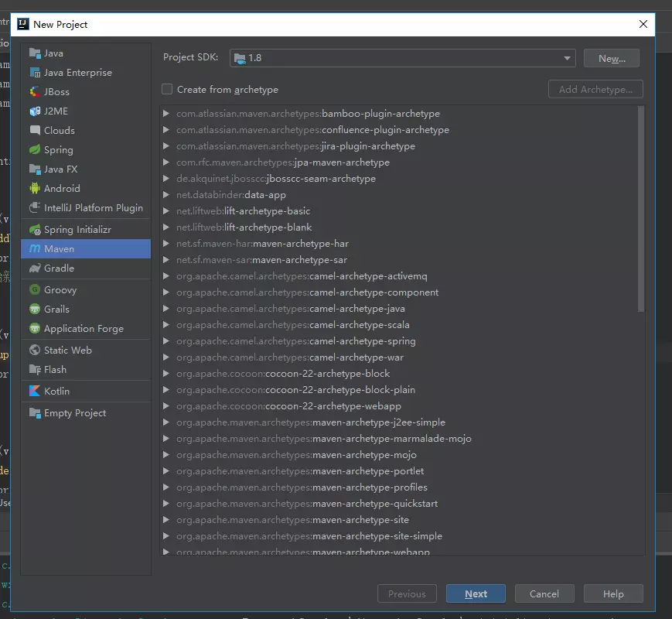672x619 pixels.
Task: Expand camel-archetype-scala node
Action: coord(165,325)
